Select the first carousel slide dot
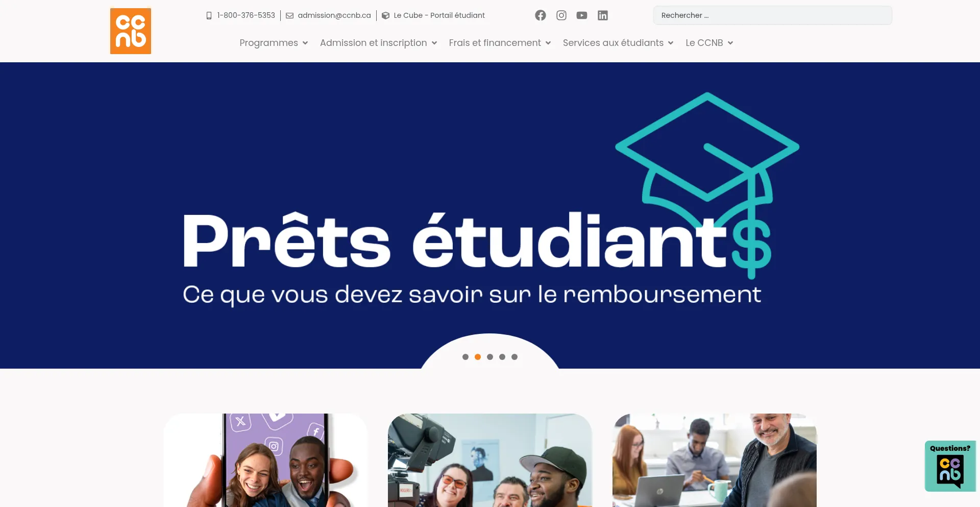Screen dimensions: 980x507 465,357
